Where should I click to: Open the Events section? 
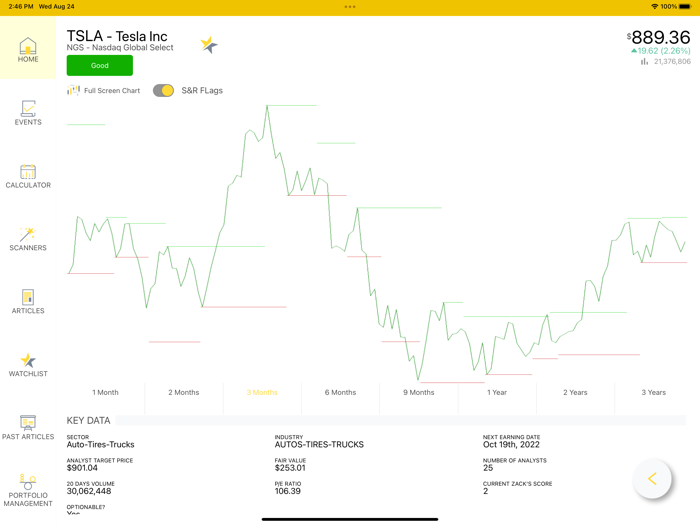coord(28,112)
